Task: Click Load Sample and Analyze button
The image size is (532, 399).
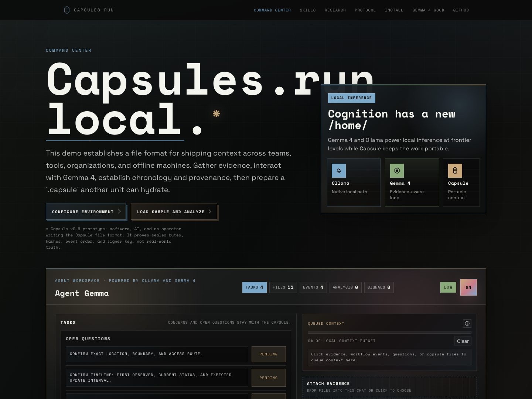Action: (x=174, y=212)
